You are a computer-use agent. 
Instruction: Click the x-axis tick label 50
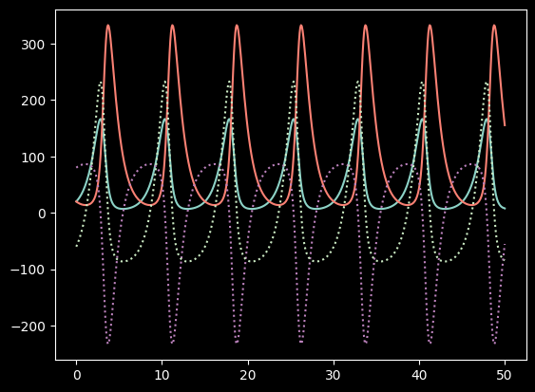(505, 375)
